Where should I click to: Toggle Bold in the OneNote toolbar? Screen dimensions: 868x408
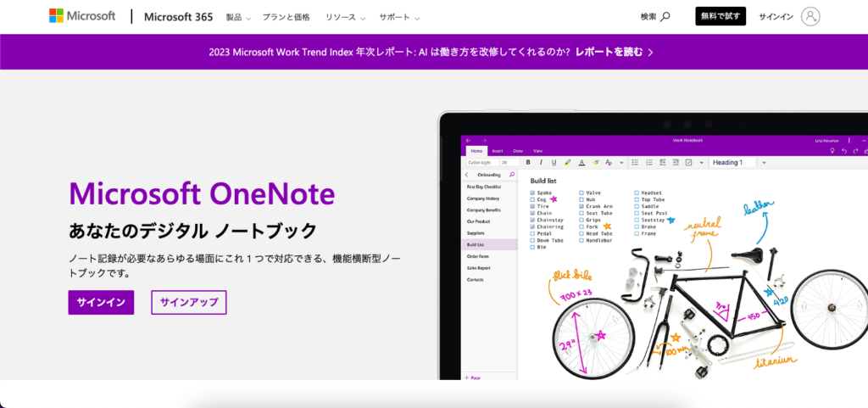tap(528, 162)
